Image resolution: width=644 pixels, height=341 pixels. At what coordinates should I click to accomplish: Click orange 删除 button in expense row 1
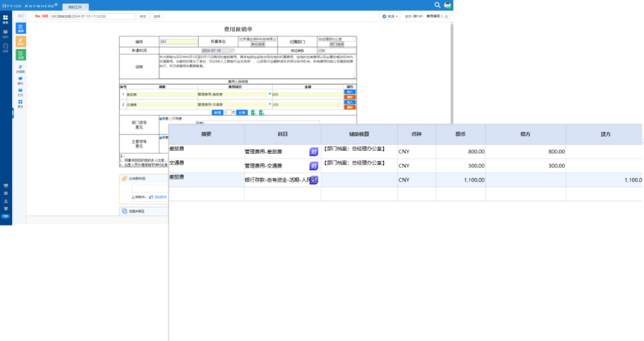[350, 97]
